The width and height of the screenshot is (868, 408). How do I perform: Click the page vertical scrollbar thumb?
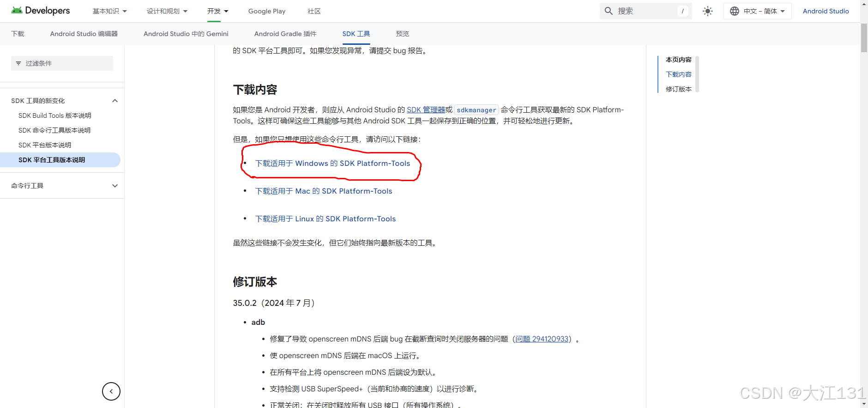tap(864, 38)
